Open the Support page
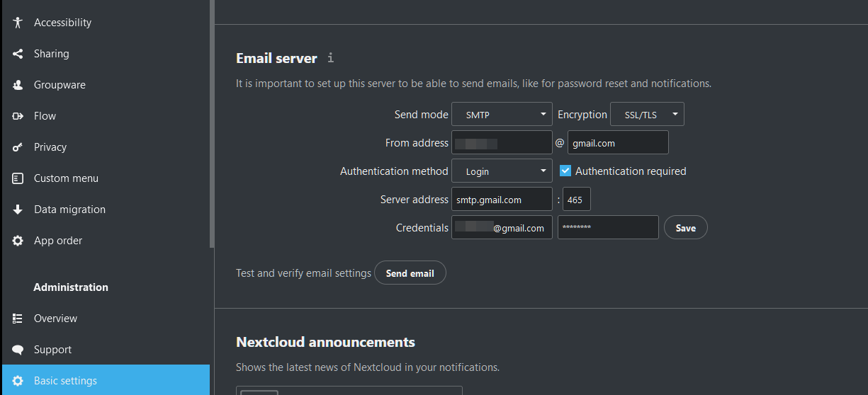 tap(106, 350)
